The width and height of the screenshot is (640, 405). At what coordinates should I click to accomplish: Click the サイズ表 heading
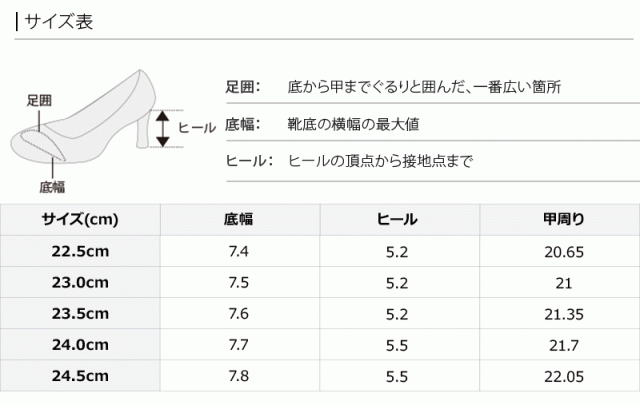59,22
